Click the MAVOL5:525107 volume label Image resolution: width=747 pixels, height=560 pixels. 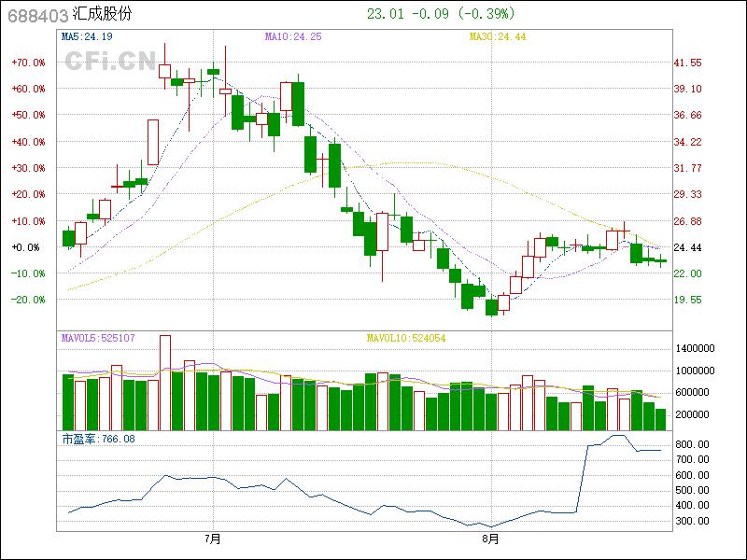(98, 338)
